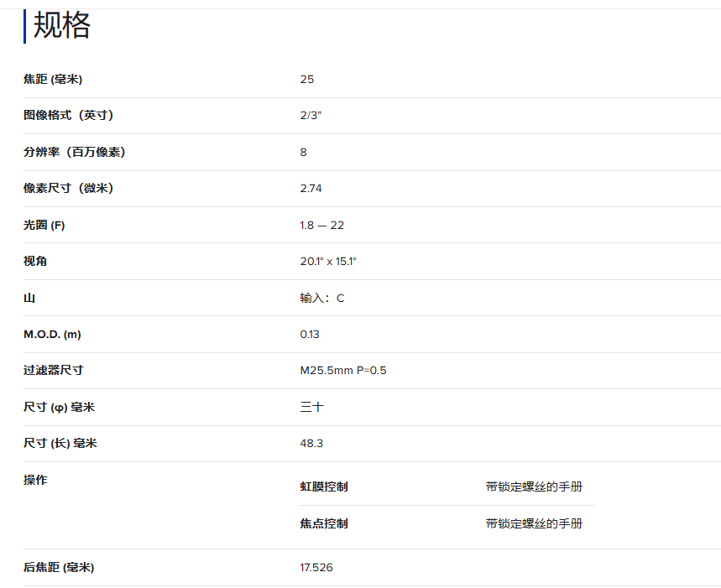
Task: Click the 规格 section heading
Action: click(61, 26)
